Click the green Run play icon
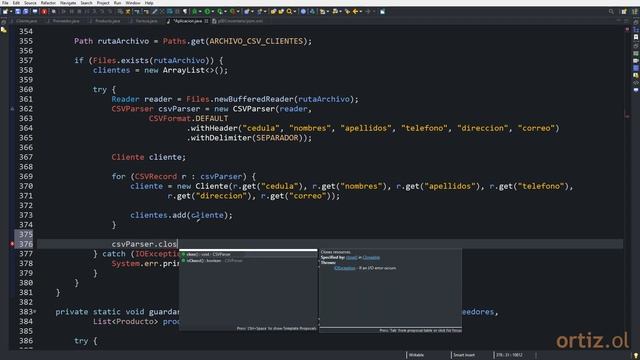 tap(207, 11)
